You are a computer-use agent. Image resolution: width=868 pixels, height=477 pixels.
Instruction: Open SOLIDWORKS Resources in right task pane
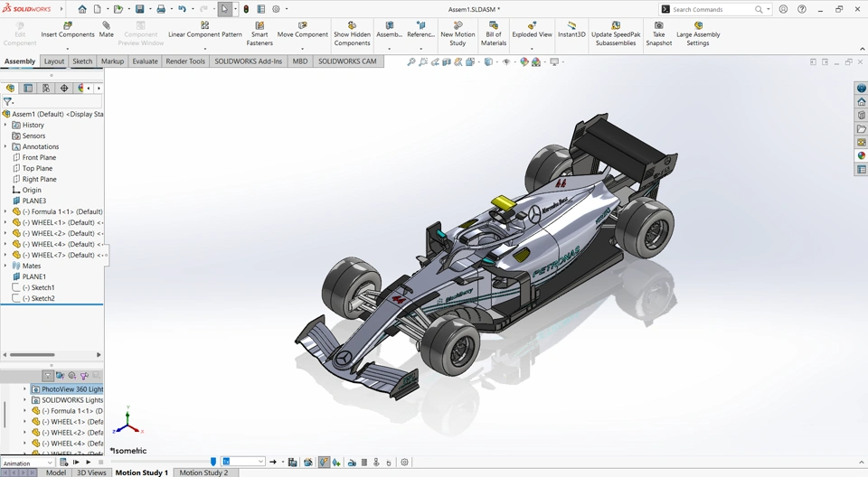[x=862, y=102]
